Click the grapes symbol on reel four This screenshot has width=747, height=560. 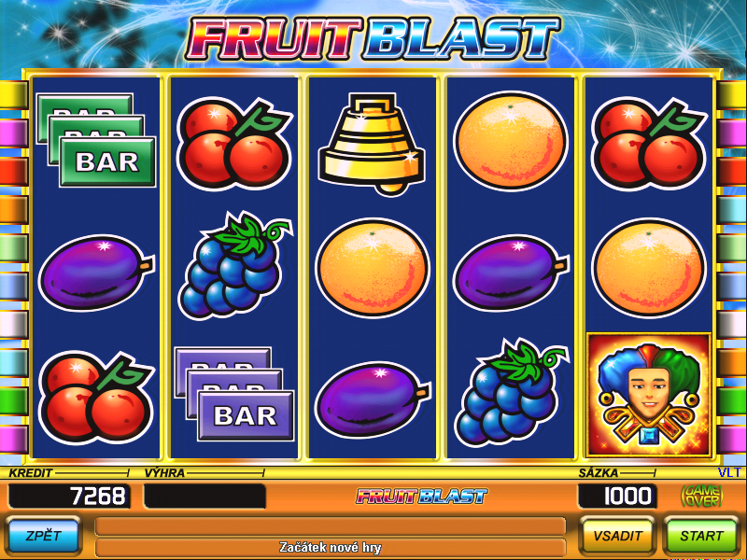[x=511, y=392]
